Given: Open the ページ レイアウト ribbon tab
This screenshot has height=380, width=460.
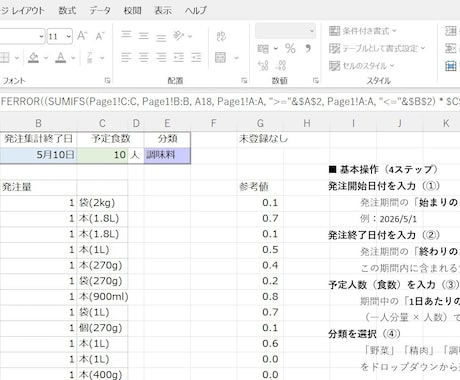Looking at the screenshot, I should (x=22, y=10).
